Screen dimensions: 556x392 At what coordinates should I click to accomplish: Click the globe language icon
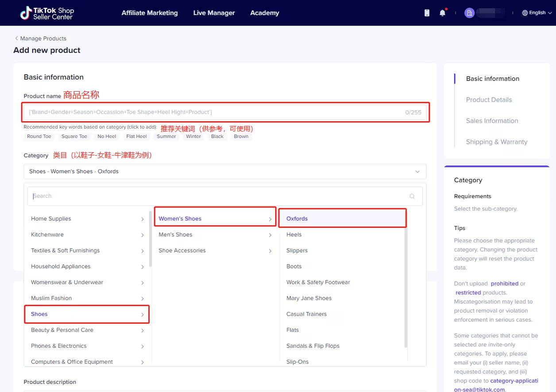[525, 13]
